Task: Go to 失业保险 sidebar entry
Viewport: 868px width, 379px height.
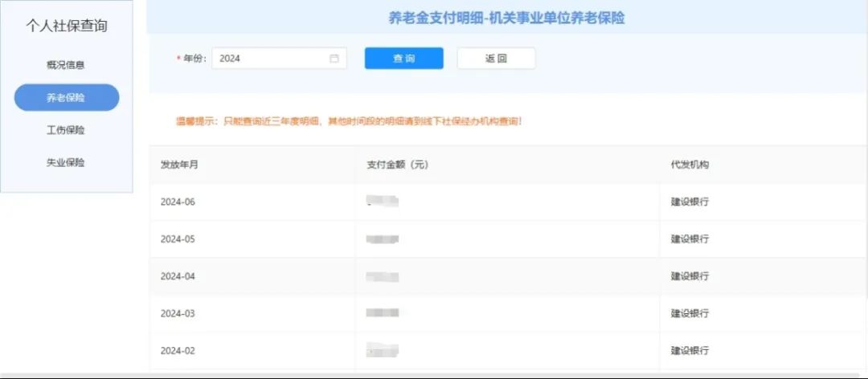Action: tap(66, 162)
